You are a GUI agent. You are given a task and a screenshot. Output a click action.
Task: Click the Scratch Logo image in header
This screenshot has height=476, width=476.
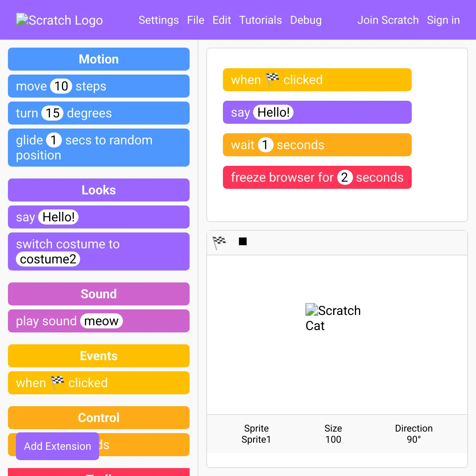pyautogui.click(x=59, y=20)
